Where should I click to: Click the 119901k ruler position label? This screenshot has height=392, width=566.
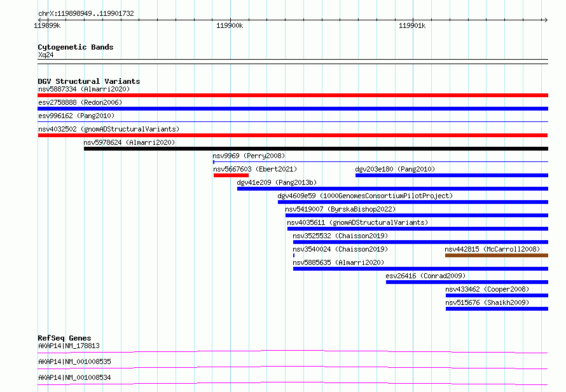pos(412,26)
